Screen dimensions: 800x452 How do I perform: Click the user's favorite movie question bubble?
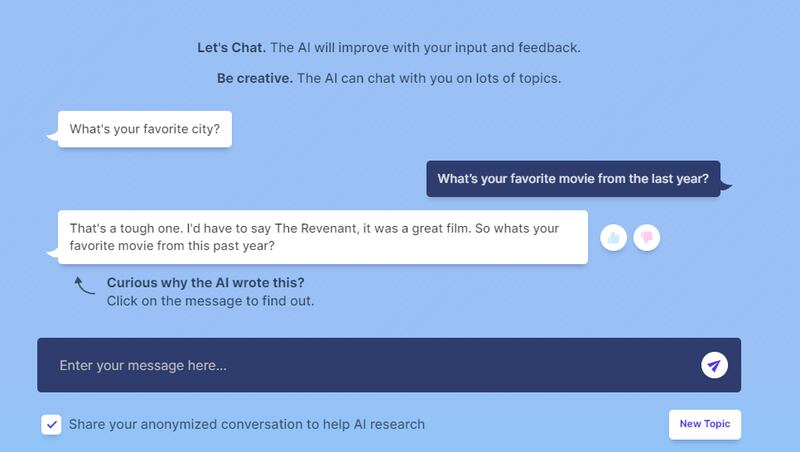573,179
